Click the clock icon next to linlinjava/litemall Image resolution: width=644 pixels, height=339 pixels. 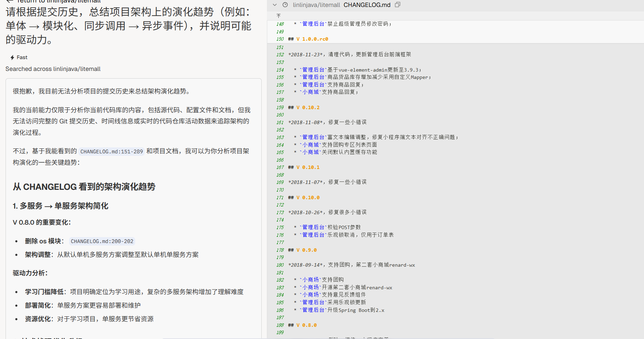[x=285, y=5]
